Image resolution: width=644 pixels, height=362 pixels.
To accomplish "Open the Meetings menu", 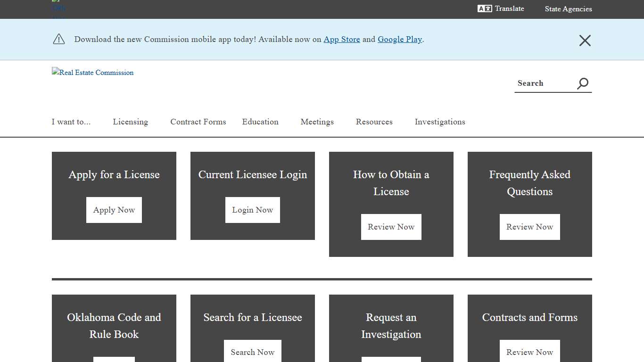I will pos(317,122).
